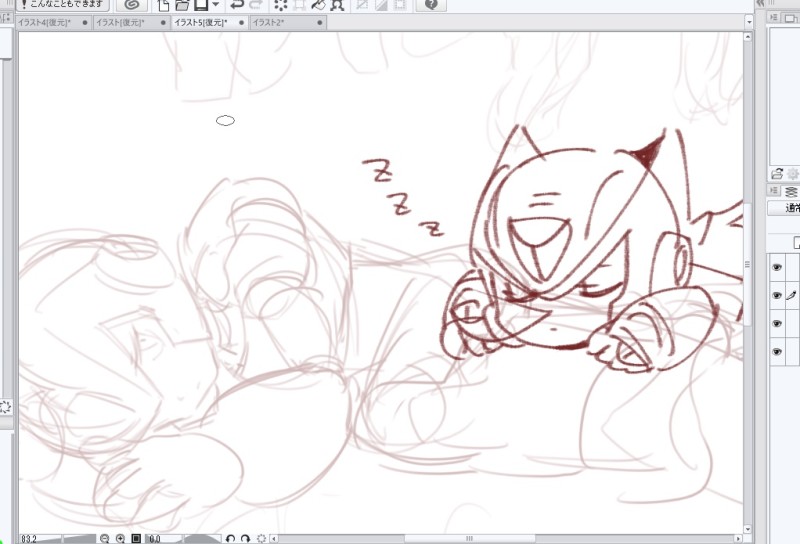This screenshot has height=544, width=800.
Task: Click the horizontal scrollbar left arrow
Action: click(x=274, y=539)
